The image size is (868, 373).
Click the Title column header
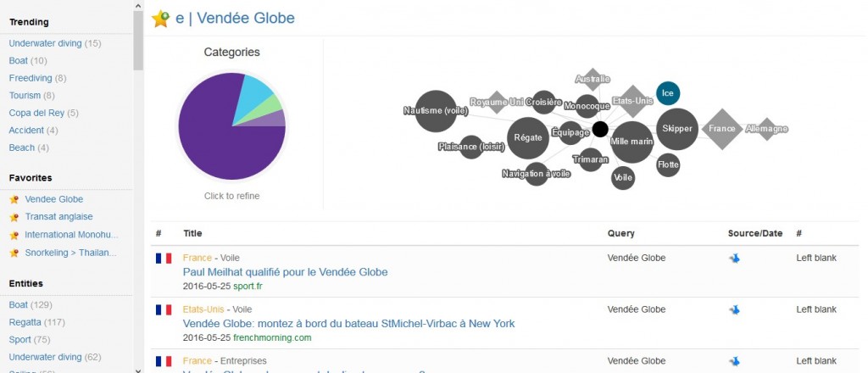point(192,233)
